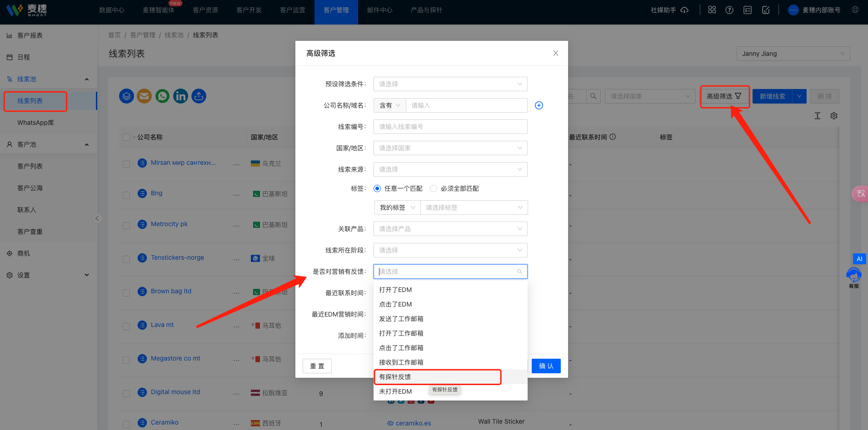Click the edit note icon in top bar
Image resolution: width=868 pixels, height=430 pixels.
point(766,10)
